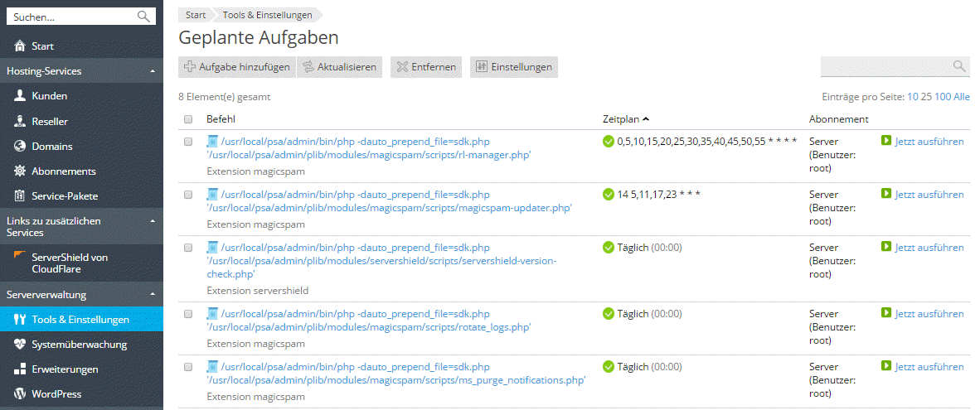Click green play icon for magicspam-updater.php task
Screen dimensions: 980x410
885,194
